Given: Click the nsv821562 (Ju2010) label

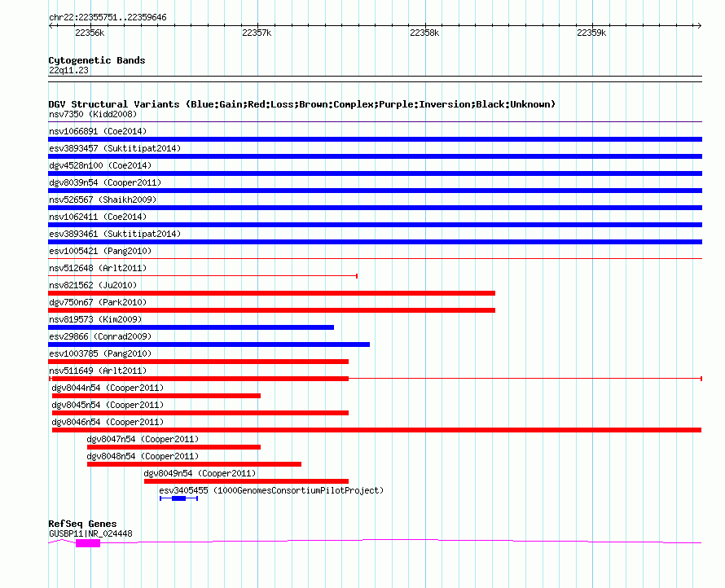Looking at the screenshot, I should [x=93, y=285].
